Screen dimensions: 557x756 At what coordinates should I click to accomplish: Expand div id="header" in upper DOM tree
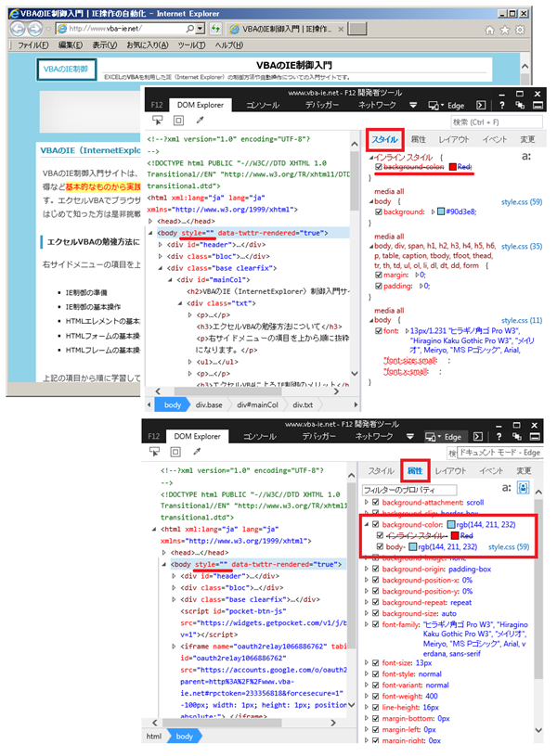[161, 245]
